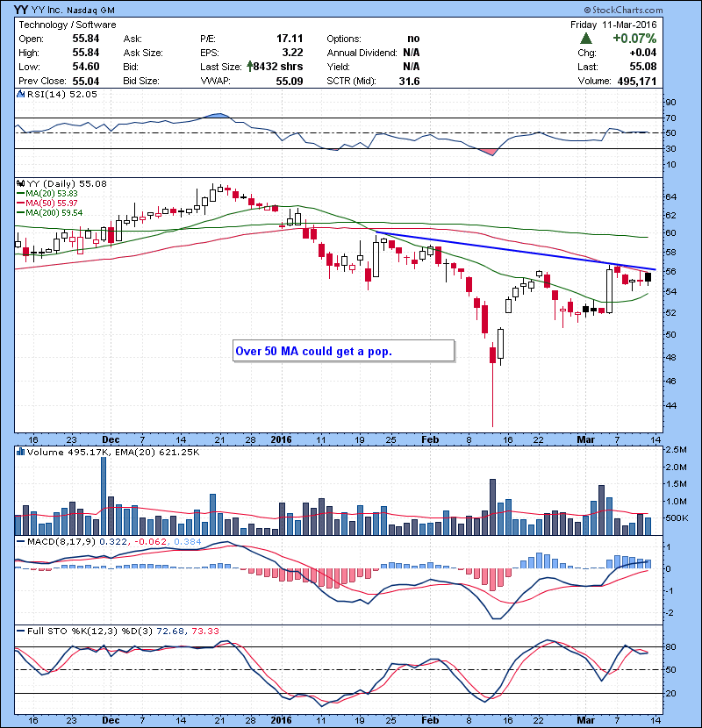This screenshot has width=702, height=728.
Task: Click the VWAP value 55.09
Action: (290, 82)
